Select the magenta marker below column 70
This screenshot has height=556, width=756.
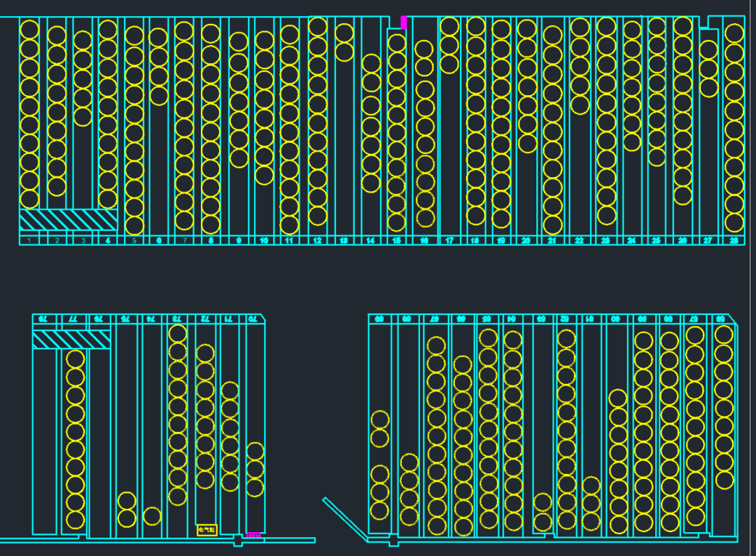point(253,535)
